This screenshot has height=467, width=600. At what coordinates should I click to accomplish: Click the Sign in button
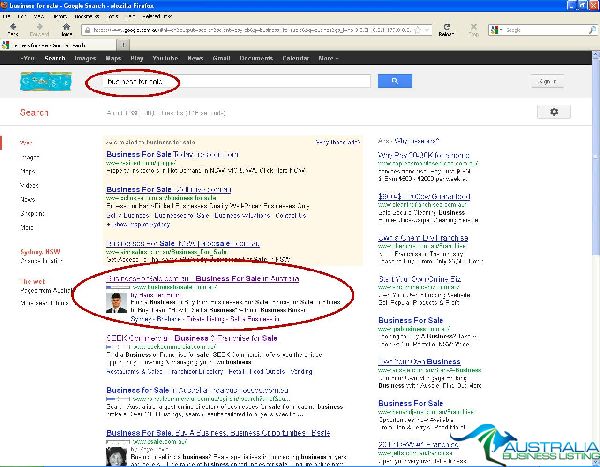tap(547, 81)
